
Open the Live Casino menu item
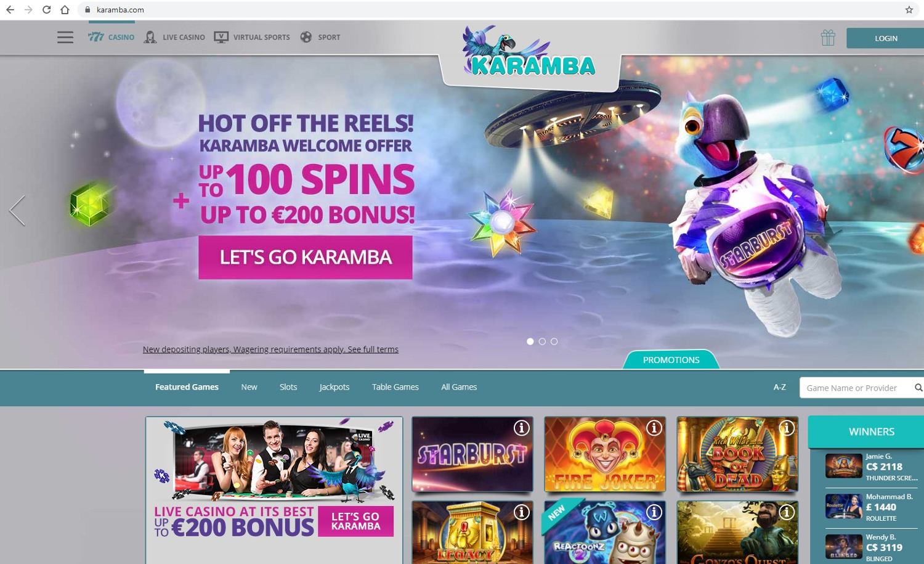coord(174,37)
